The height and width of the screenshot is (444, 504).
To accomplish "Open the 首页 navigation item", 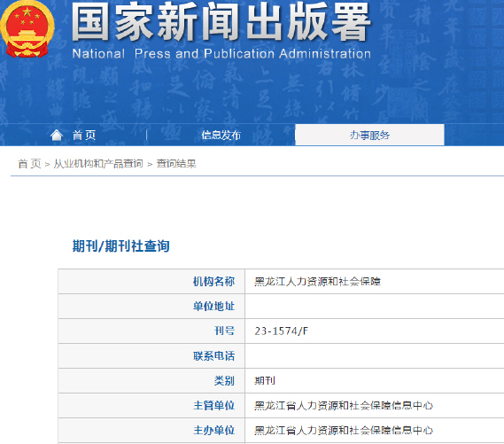I will (84, 135).
